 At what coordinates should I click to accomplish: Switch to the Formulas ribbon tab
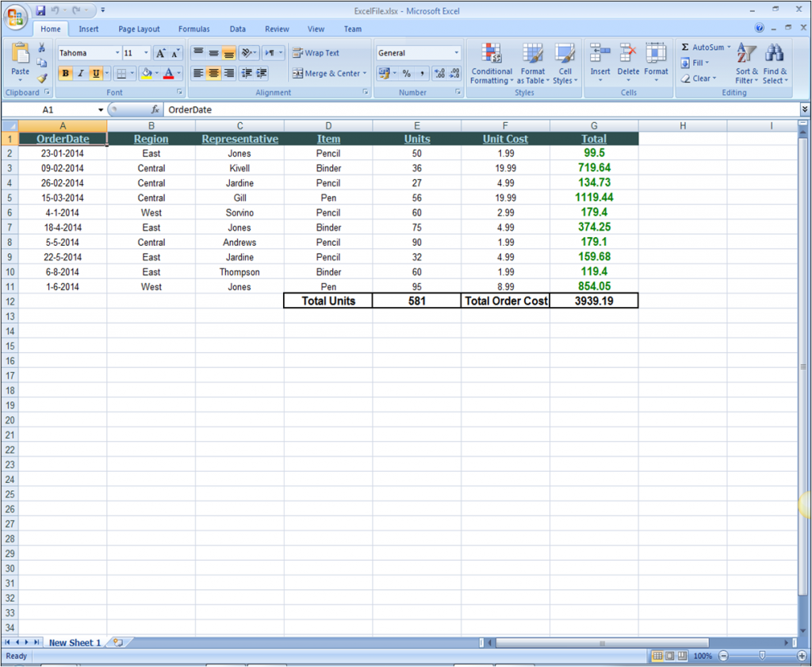click(193, 29)
